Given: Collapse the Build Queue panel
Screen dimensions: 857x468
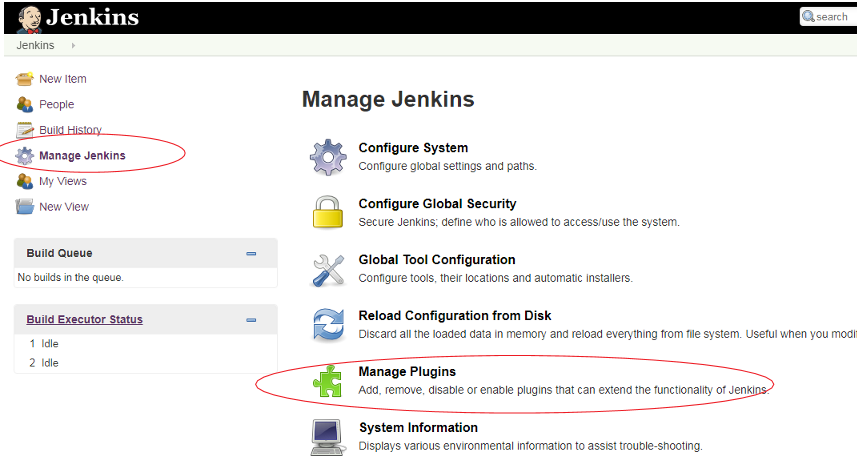Looking at the screenshot, I should tap(251, 254).
